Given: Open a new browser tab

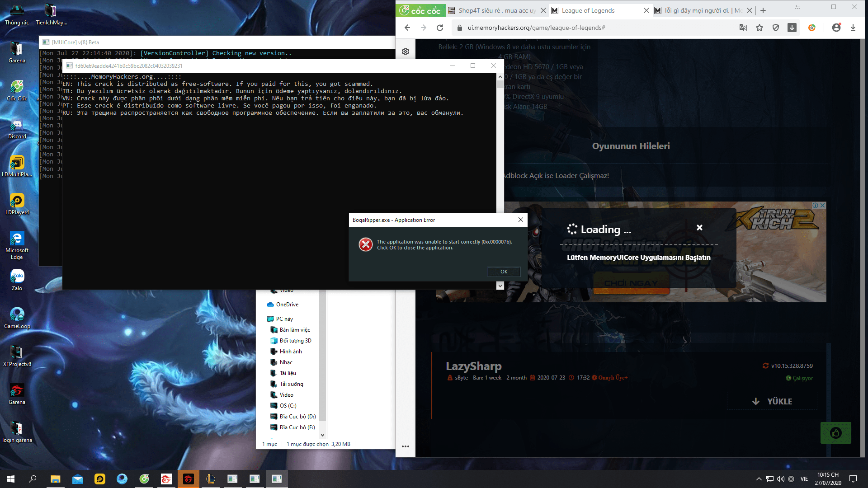Looking at the screenshot, I should point(763,10).
